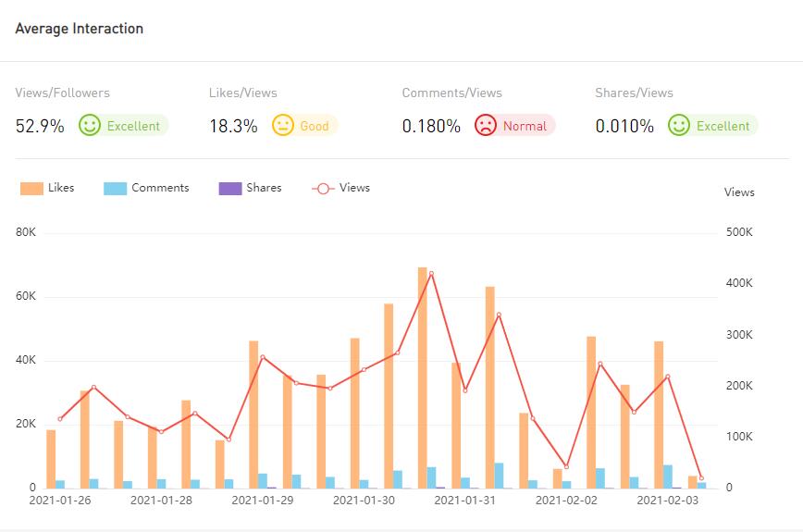Click the Average Interaction heading
The height and width of the screenshot is (532, 803).
pyautogui.click(x=80, y=29)
